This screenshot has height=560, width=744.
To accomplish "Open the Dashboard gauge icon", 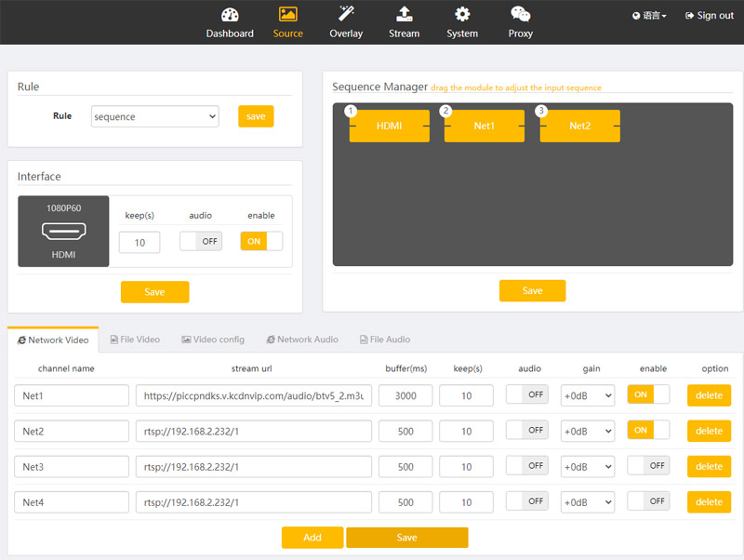I will [x=230, y=15].
